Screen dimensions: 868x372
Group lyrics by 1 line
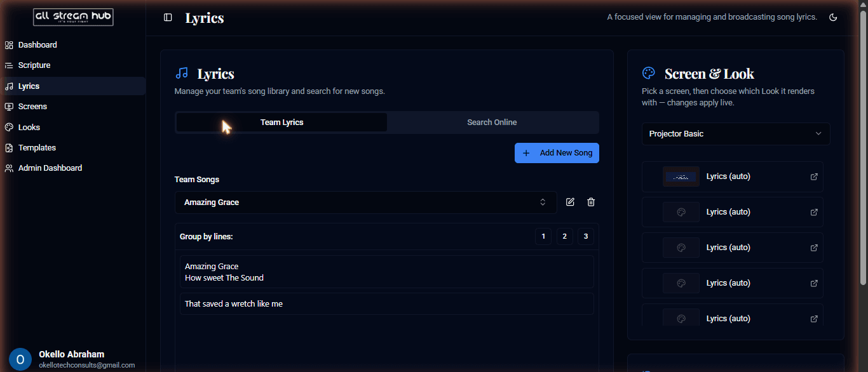coord(543,237)
